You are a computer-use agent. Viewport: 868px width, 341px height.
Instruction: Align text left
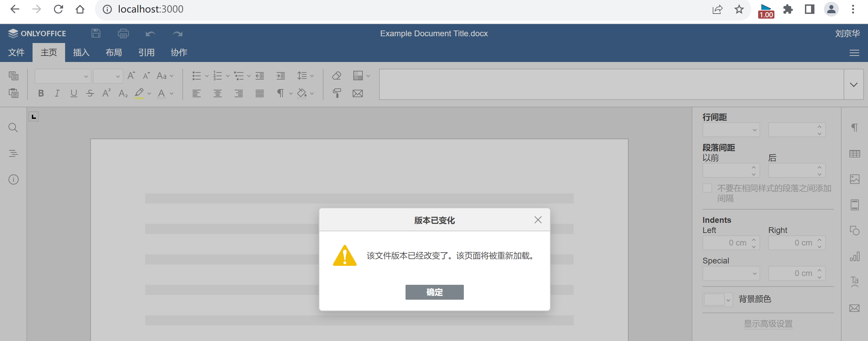[197, 93]
